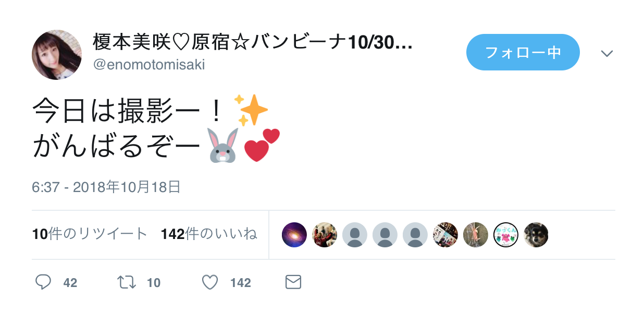
Task: Select the rightmost gray default avatar
Action: pos(415,235)
